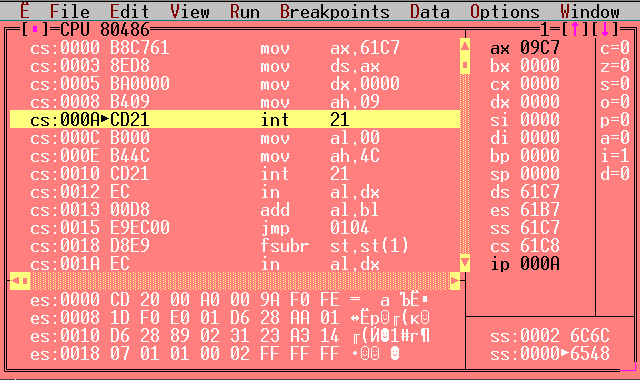Image resolution: width=640 pixels, height=380 pixels.
Task: Click the horizontal scrollbar thumb
Action: (x=25, y=281)
